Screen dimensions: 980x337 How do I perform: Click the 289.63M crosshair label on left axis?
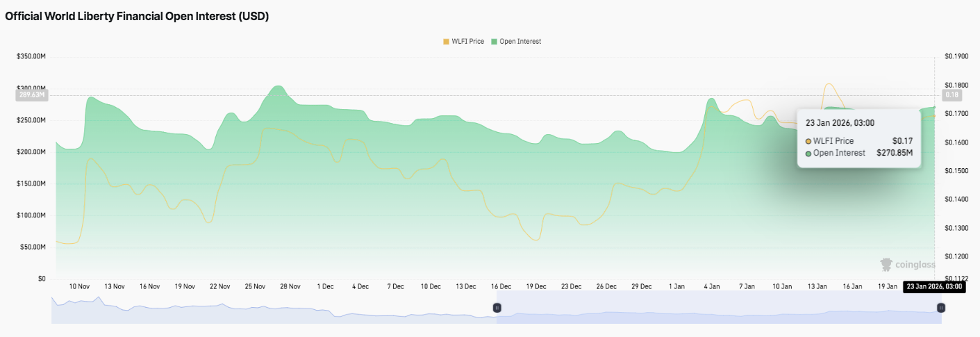click(31, 95)
